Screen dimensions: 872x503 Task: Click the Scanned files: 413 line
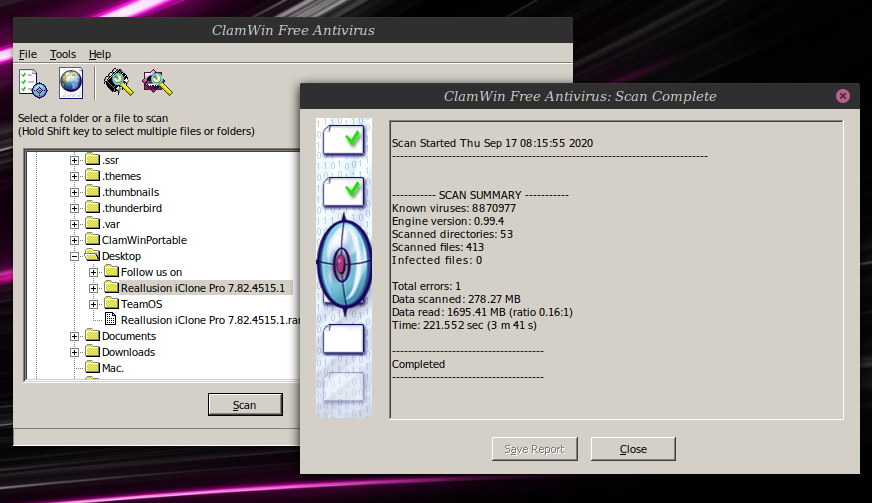tap(438, 247)
